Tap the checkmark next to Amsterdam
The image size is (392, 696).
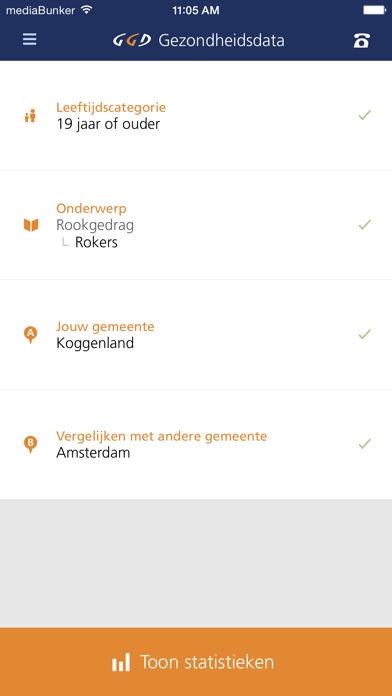pyautogui.click(x=364, y=444)
